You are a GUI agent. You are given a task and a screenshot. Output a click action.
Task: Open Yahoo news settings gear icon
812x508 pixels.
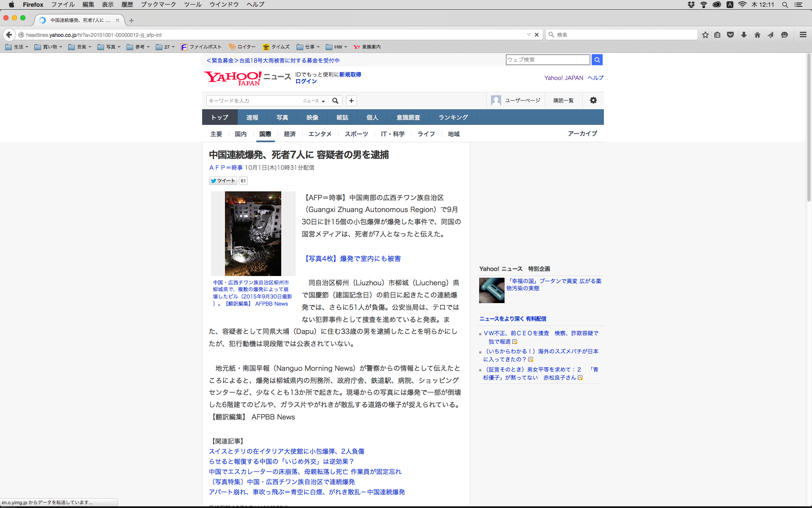click(593, 100)
